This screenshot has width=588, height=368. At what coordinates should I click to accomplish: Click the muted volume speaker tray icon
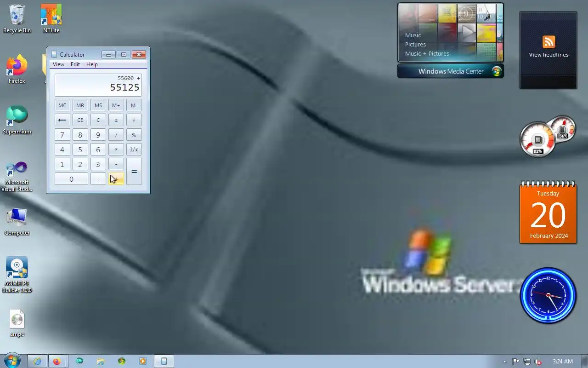537,362
